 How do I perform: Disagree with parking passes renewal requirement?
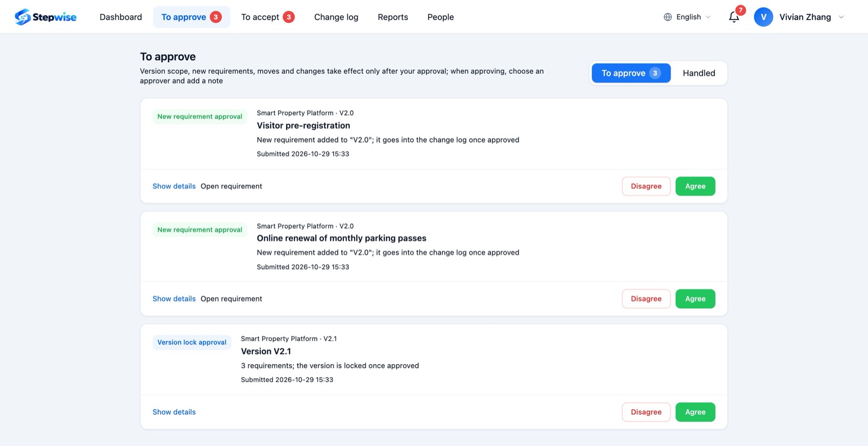pos(646,299)
